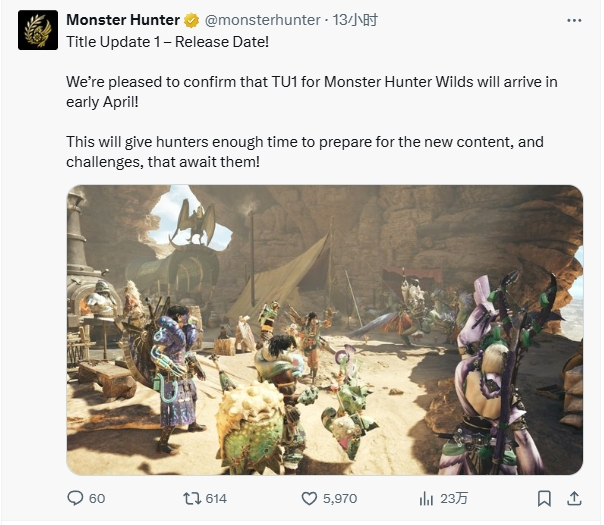This screenshot has width=604, height=525.
Task: Click the gold verified badge
Action: [191, 20]
